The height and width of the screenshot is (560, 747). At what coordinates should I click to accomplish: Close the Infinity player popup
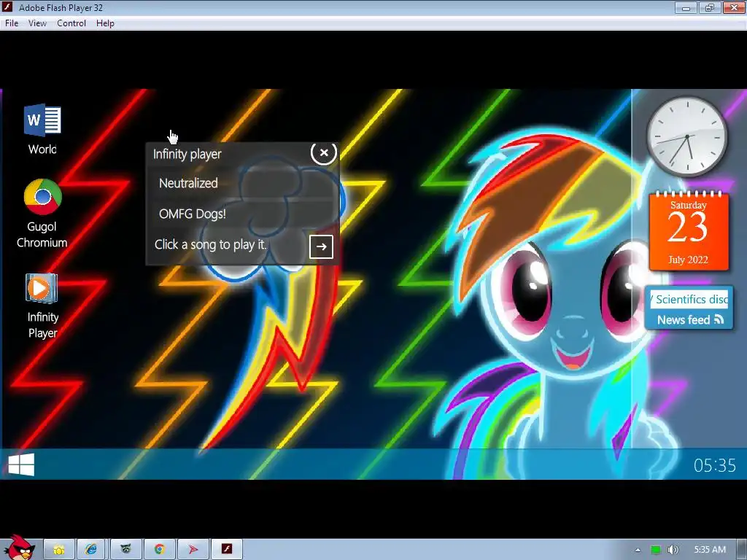coord(323,153)
